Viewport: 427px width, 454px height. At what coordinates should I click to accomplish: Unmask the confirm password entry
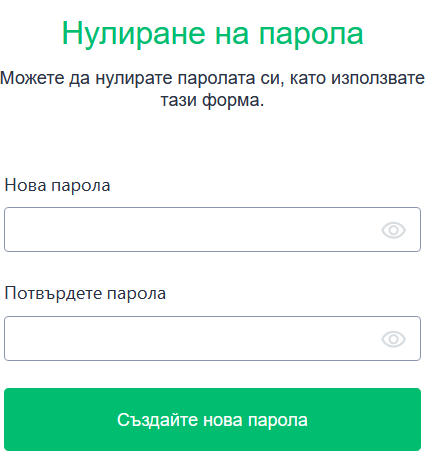click(x=393, y=339)
